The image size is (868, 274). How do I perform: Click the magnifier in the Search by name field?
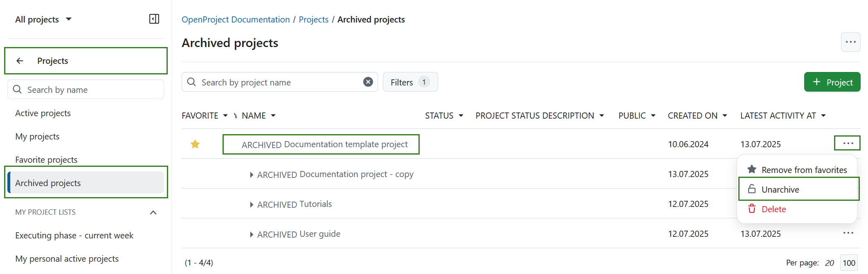pyautogui.click(x=17, y=89)
